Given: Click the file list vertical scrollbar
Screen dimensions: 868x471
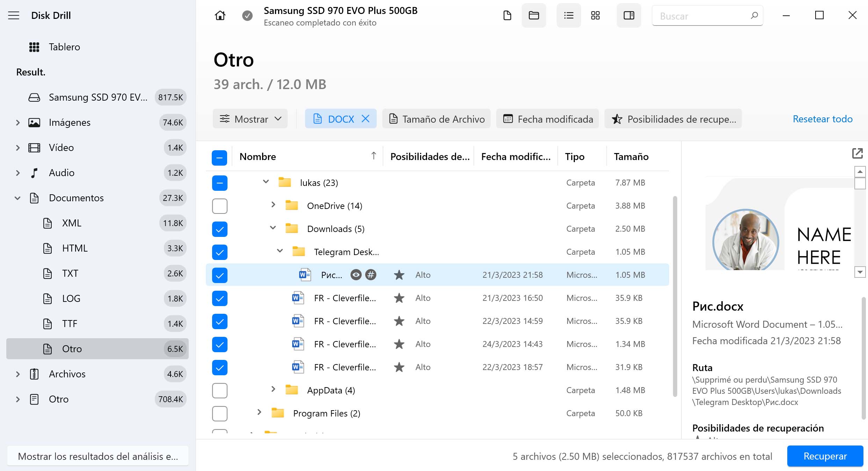Looking at the screenshot, I should [675, 296].
